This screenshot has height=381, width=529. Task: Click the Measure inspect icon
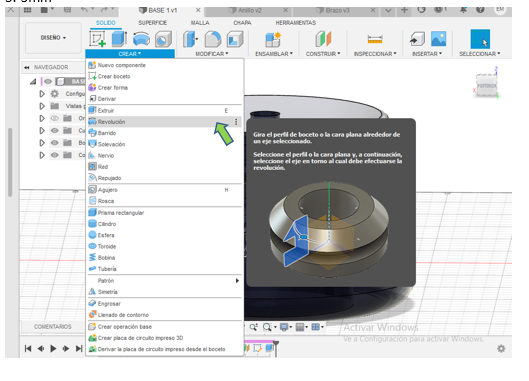tap(375, 39)
